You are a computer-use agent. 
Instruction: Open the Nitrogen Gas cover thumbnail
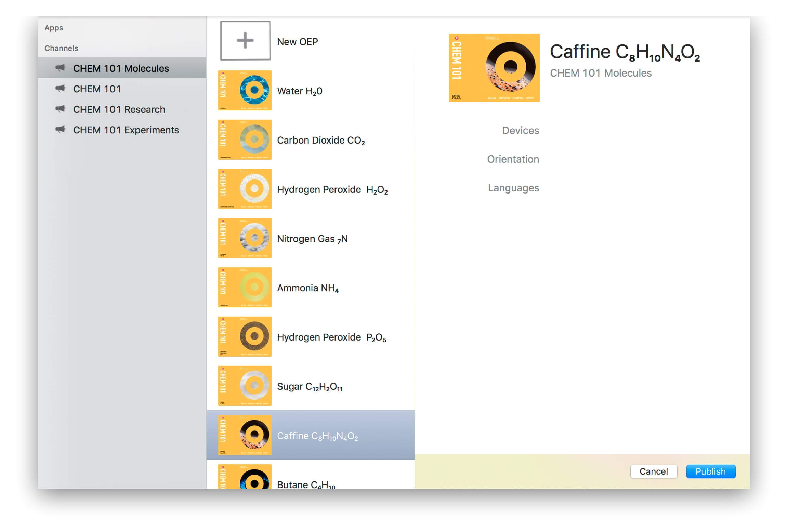[x=245, y=238]
